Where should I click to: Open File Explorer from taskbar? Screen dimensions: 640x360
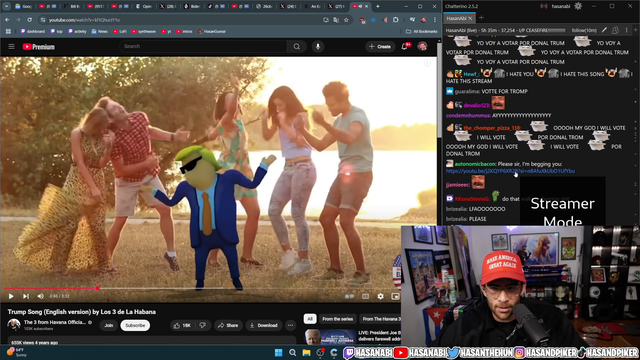[306, 353]
